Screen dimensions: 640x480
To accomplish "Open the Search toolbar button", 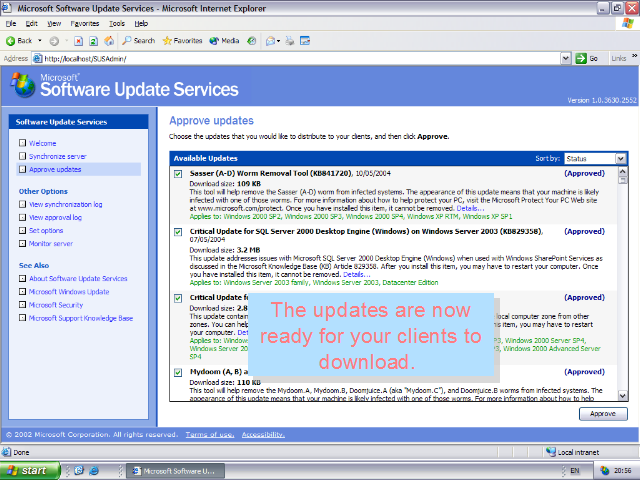I will (x=139, y=40).
